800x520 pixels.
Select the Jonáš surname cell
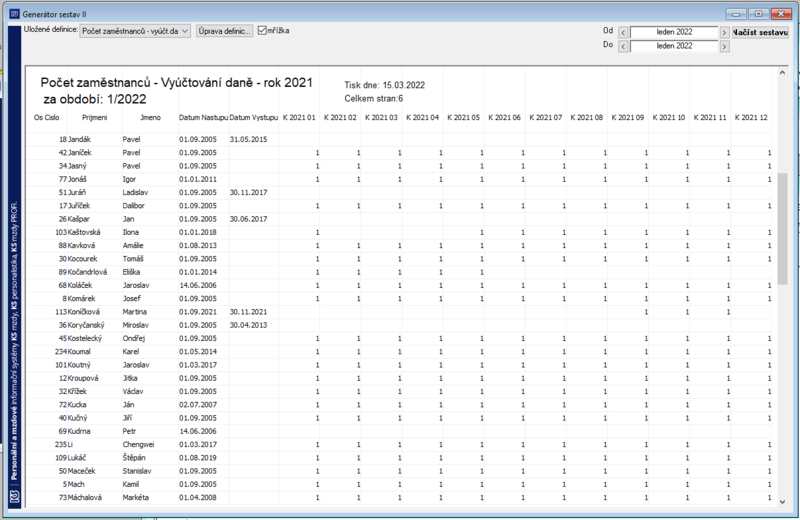click(x=77, y=179)
